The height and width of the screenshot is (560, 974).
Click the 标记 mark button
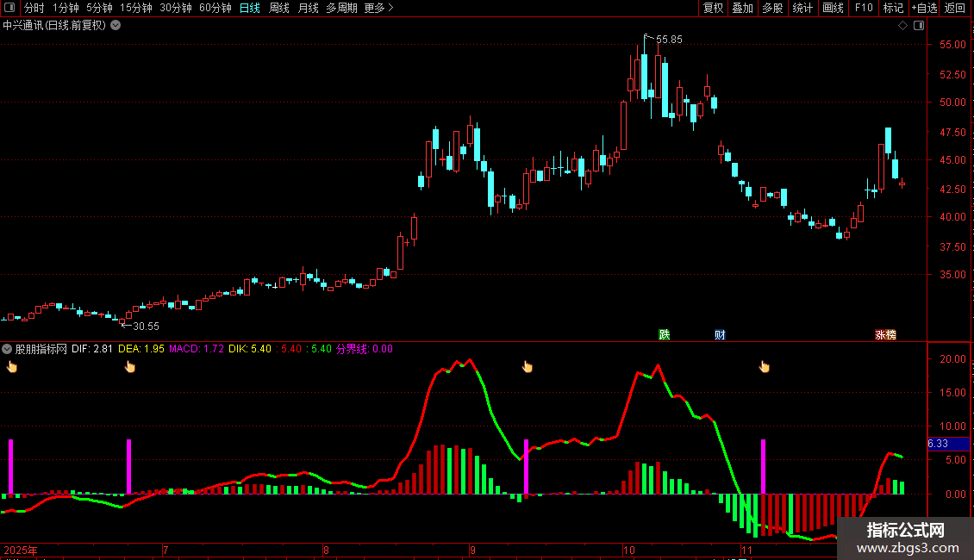[893, 8]
